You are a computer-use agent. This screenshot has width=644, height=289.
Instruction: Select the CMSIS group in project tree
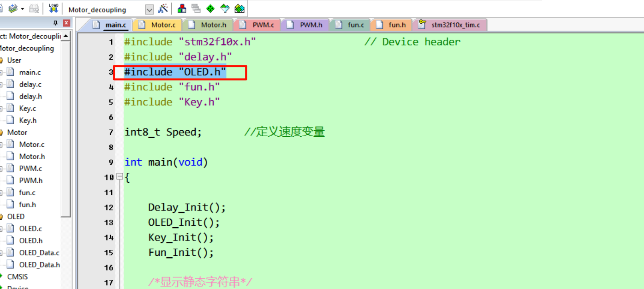tap(18, 277)
